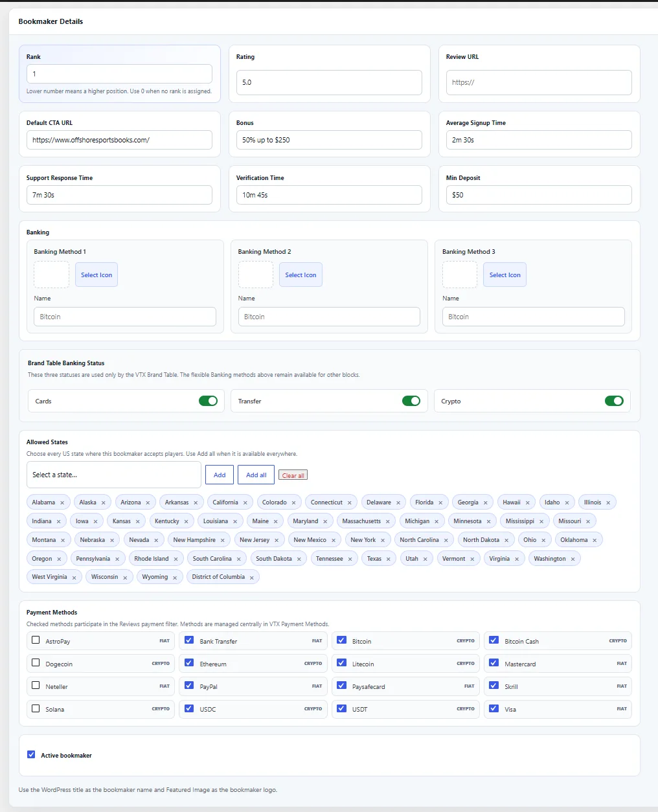This screenshot has width=658, height=812.
Task: Click the Banking Method 1 Name field
Action: [125, 317]
